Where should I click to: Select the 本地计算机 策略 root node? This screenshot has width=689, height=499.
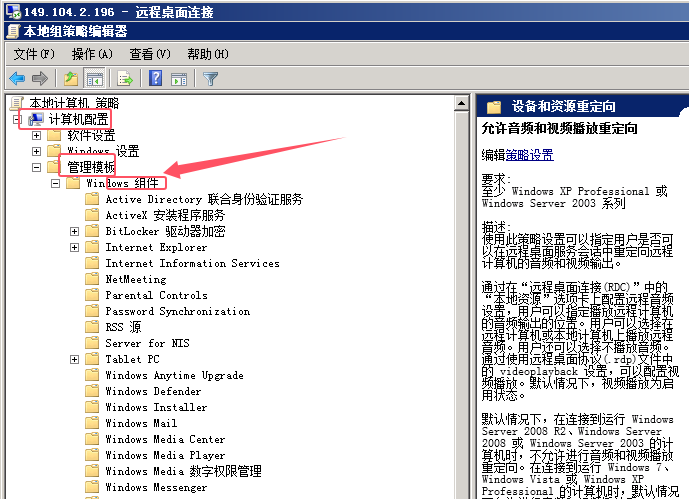click(x=73, y=103)
